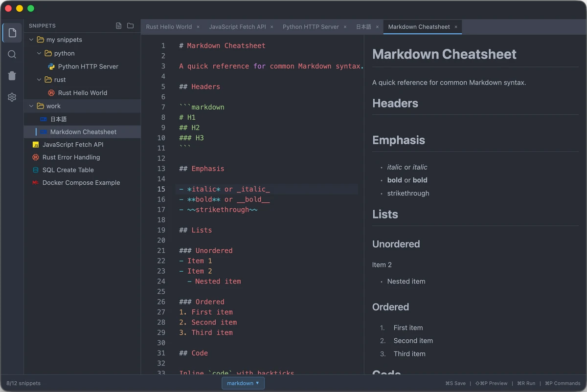Click the icon beside Docker Compose Example

[x=35, y=183]
